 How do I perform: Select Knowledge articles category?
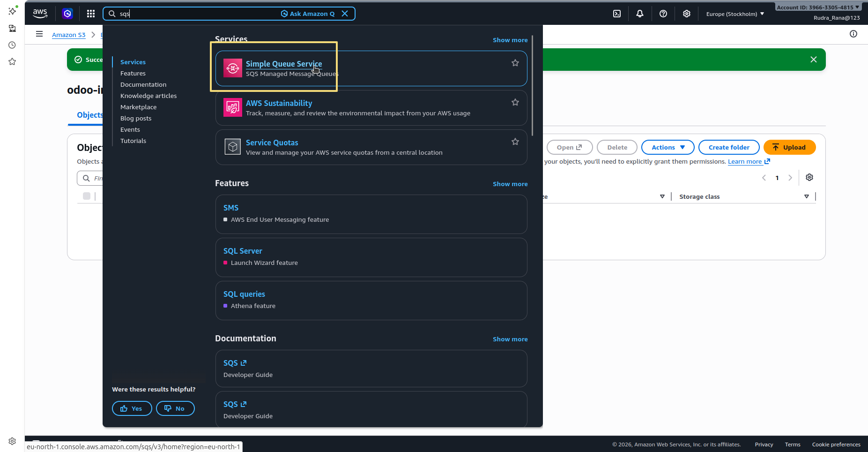pos(148,96)
